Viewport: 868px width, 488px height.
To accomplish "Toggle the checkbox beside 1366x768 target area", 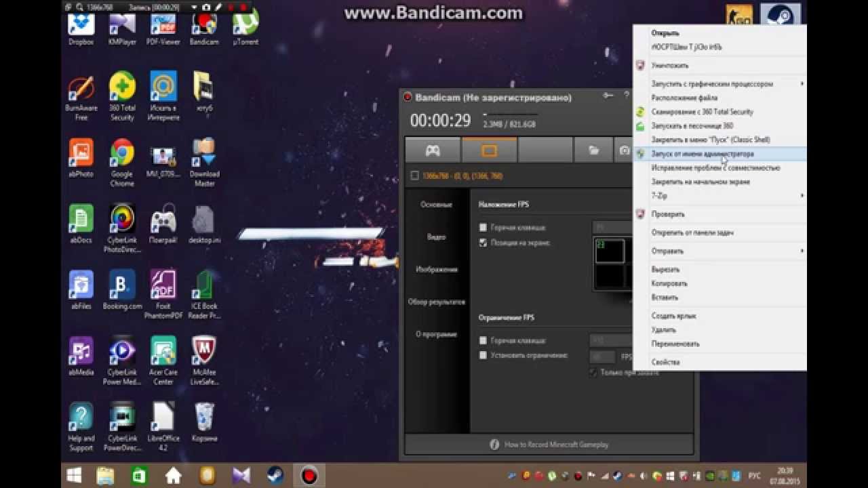I will point(415,176).
